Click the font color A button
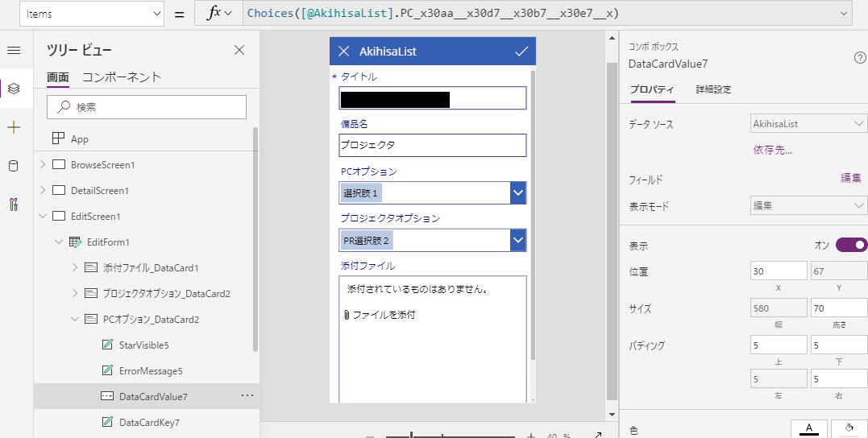Viewport: 868px width, 438px height. click(809, 428)
